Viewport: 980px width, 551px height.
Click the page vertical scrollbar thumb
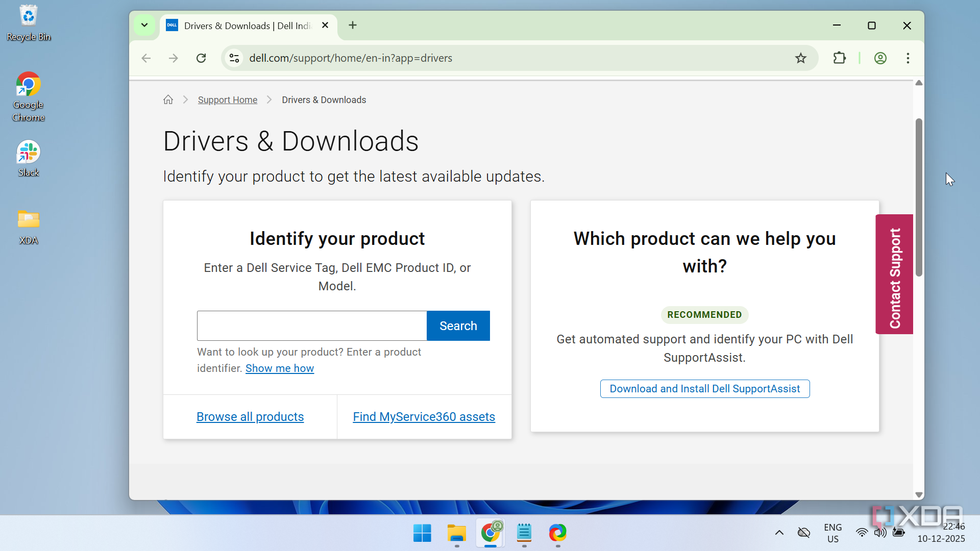pos(919,197)
